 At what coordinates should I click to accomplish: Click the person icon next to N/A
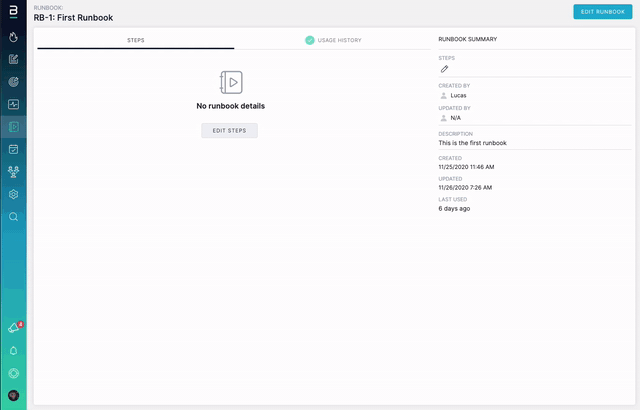(443, 118)
